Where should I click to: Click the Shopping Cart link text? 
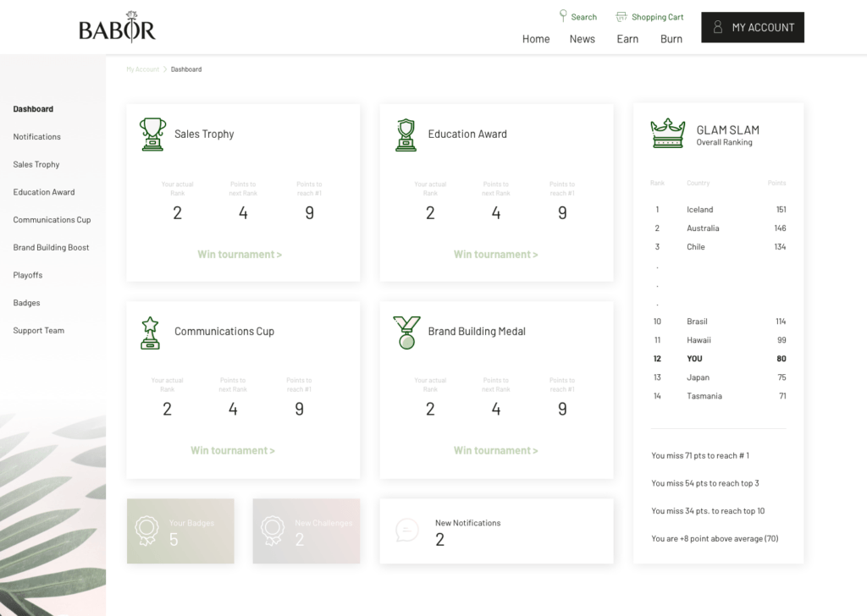coord(657,17)
